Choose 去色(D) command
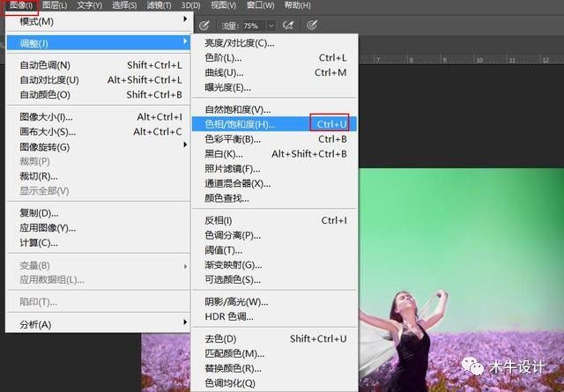This screenshot has width=564, height=392. (274, 339)
